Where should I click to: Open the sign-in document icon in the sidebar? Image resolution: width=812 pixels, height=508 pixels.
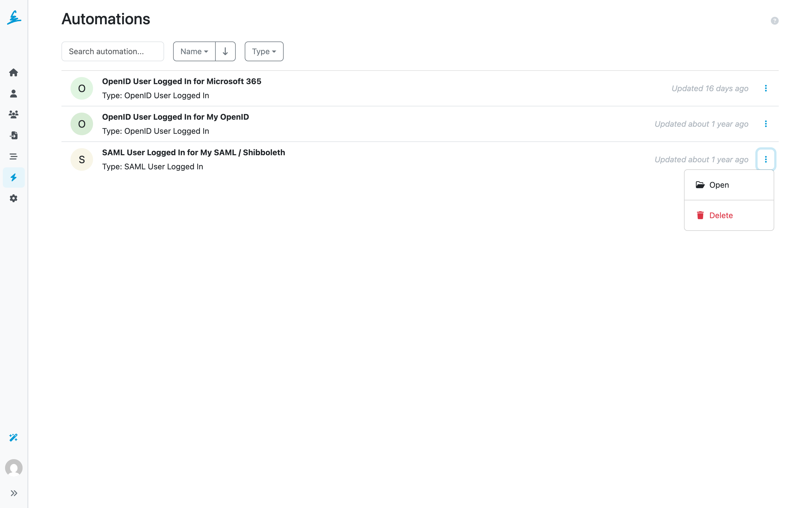tap(14, 135)
